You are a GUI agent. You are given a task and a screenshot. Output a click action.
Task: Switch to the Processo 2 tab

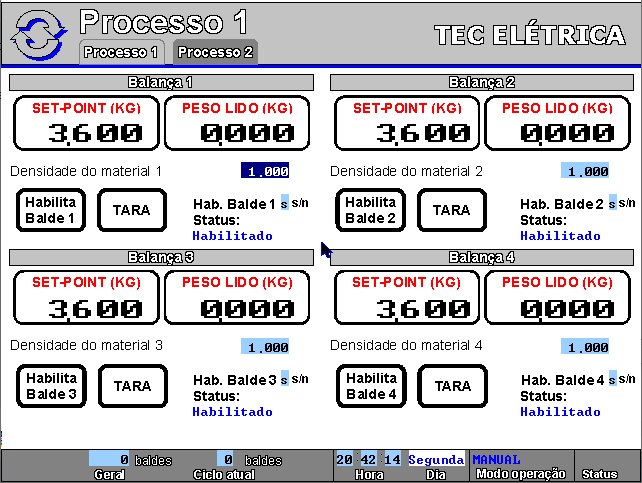216,52
